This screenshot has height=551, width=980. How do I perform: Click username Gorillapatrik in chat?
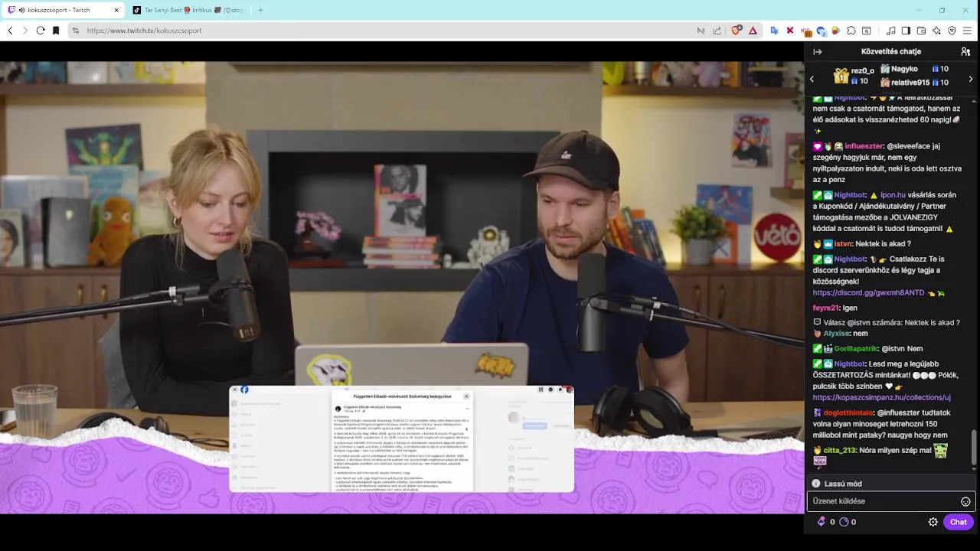pos(855,349)
